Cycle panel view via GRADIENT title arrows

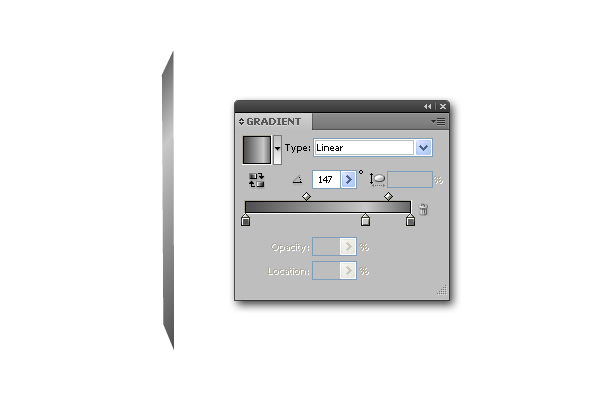[x=241, y=121]
